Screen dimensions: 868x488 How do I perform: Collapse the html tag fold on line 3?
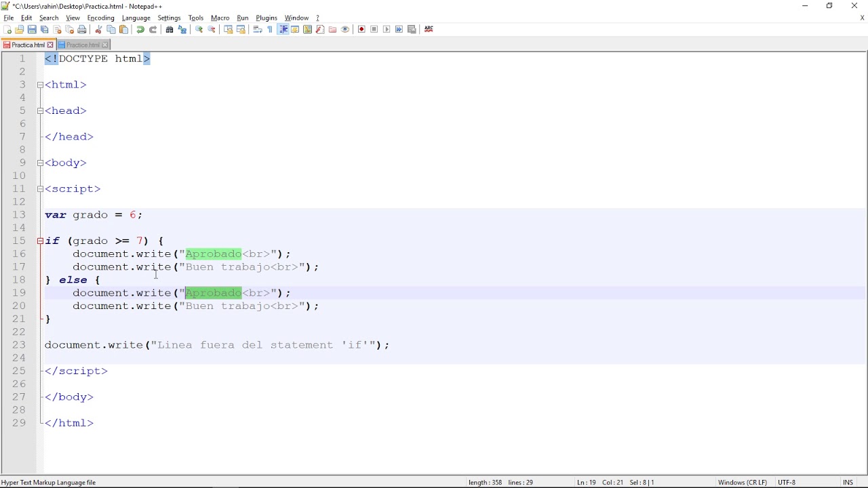click(x=40, y=85)
